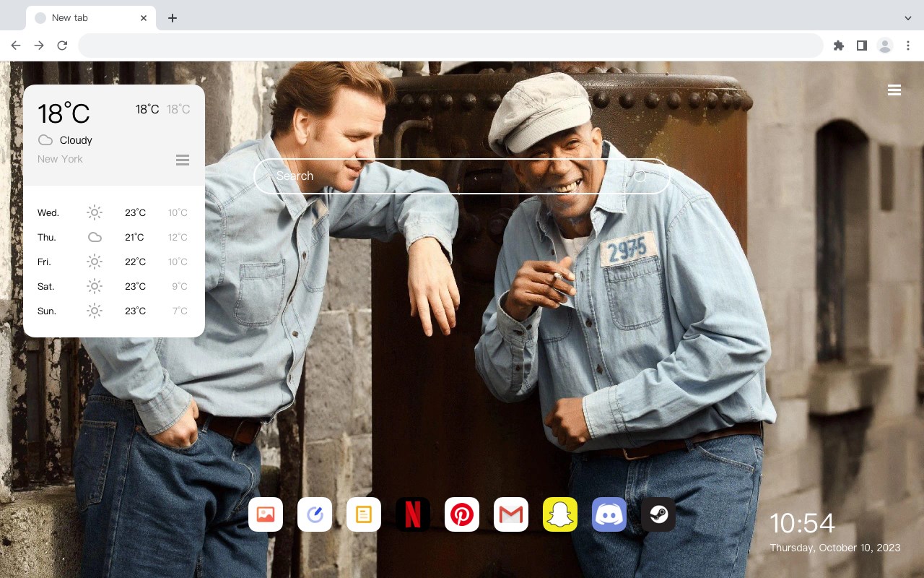Click the sun icon in the Sun. row
Viewport: 924px width, 578px height.
[95, 311]
